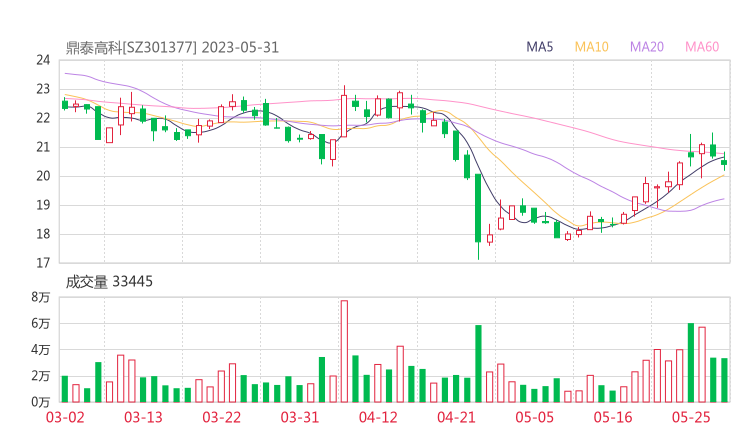Click the volume axis label 6万

pos(41,323)
